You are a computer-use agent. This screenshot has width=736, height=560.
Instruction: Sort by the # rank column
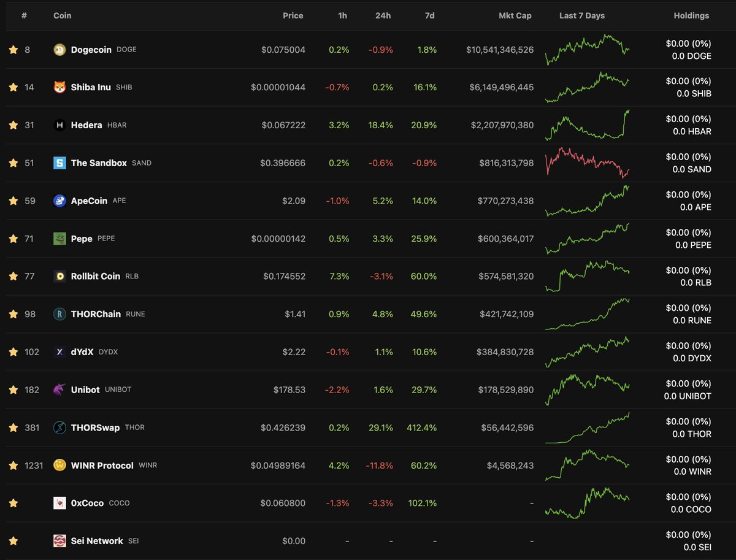24,16
